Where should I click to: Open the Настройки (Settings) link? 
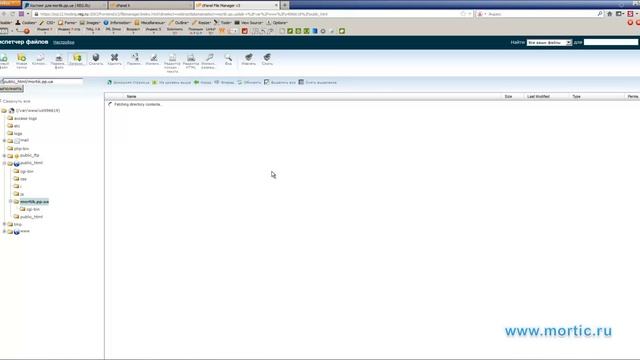(x=64, y=42)
